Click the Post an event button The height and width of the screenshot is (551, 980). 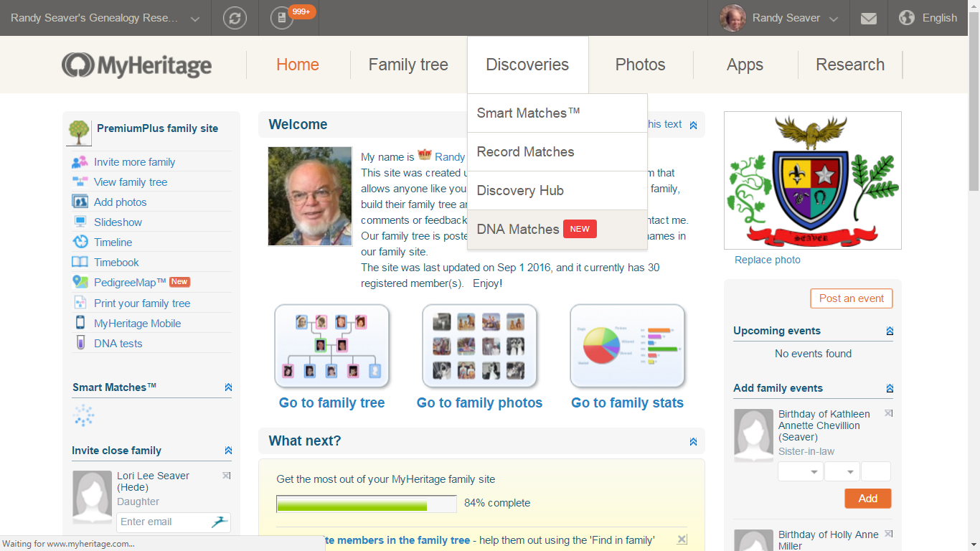click(852, 298)
